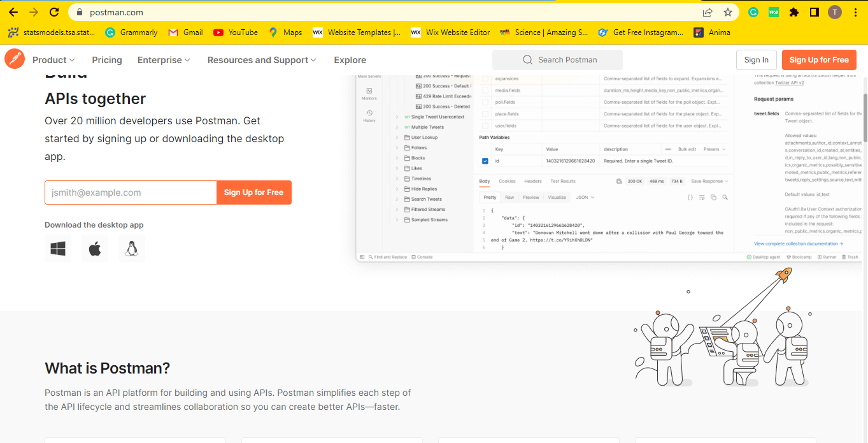Click Sign Up for Free beside the email field

coord(253,192)
